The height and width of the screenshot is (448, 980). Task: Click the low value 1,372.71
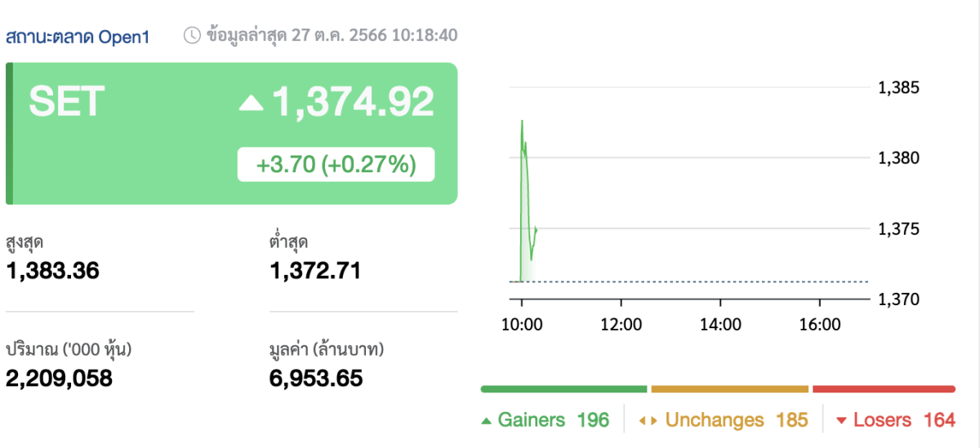click(314, 270)
